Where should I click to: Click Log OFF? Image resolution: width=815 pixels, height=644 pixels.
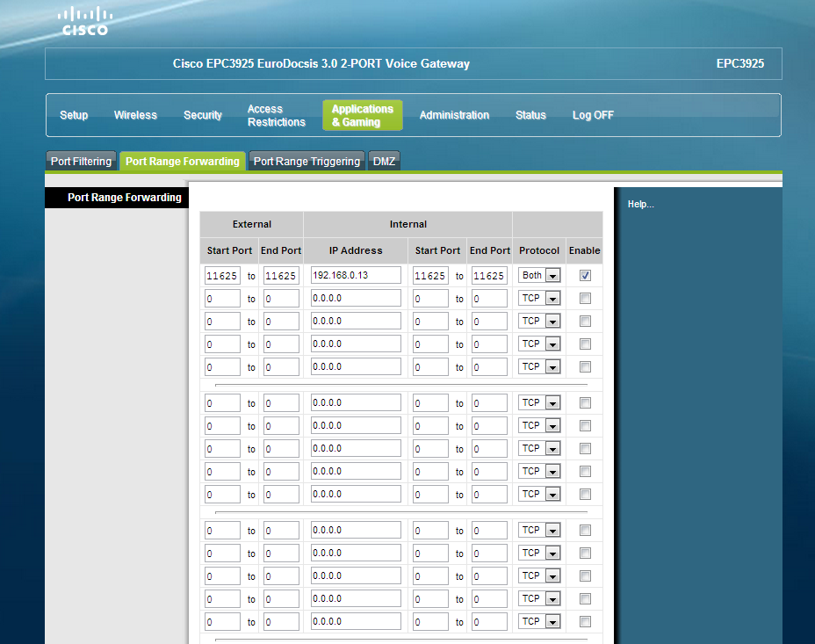point(593,115)
